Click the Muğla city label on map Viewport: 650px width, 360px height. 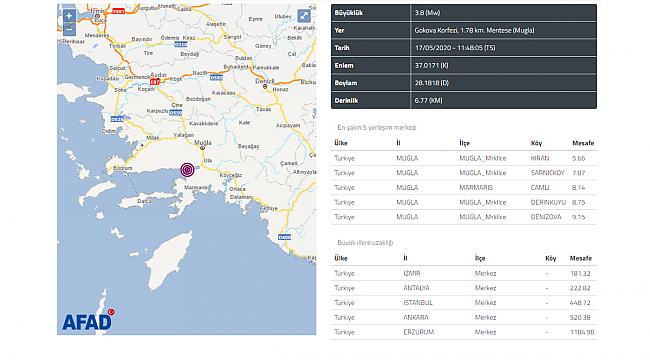(203, 143)
